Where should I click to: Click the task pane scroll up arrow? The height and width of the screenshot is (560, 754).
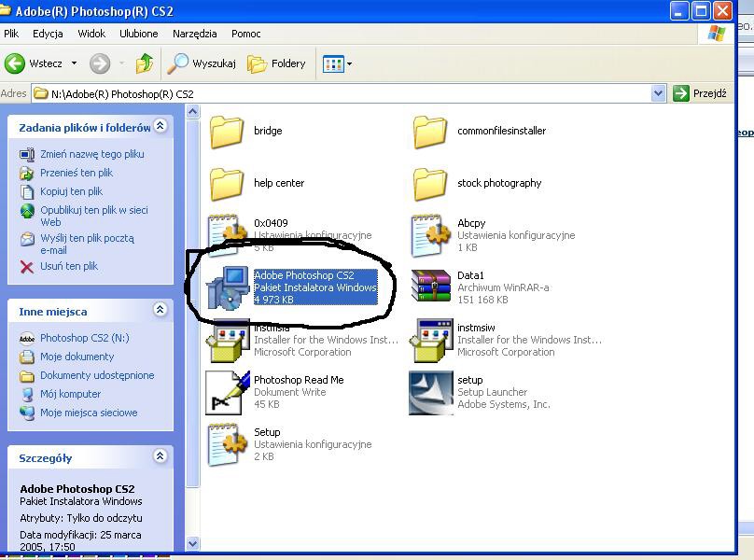point(192,112)
